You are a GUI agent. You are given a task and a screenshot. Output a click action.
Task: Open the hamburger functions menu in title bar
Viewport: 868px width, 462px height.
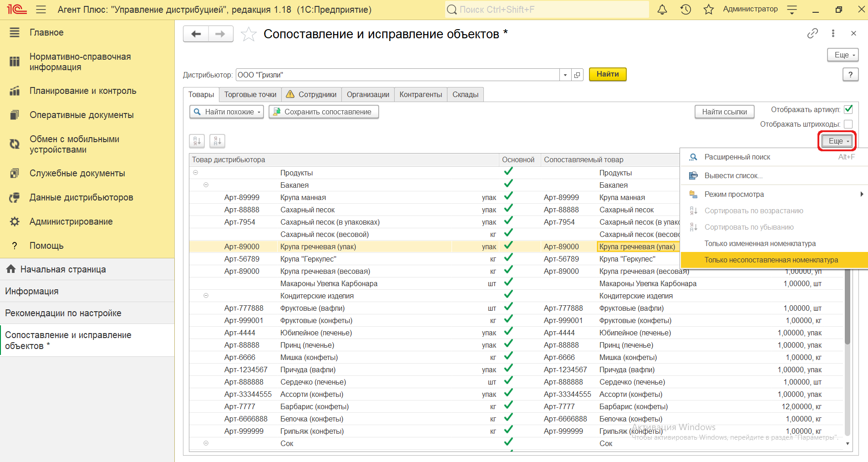coord(41,10)
